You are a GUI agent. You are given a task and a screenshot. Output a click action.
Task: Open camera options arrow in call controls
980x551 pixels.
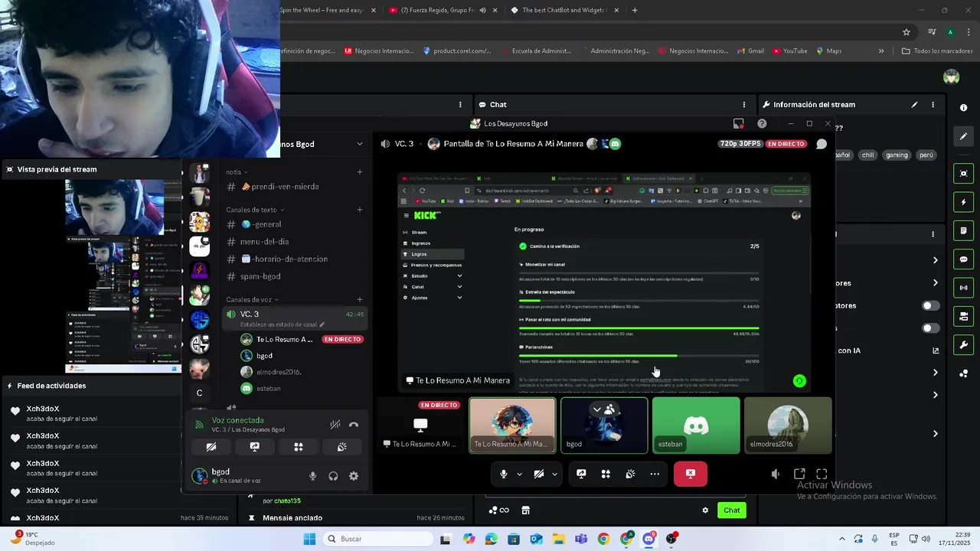(554, 474)
